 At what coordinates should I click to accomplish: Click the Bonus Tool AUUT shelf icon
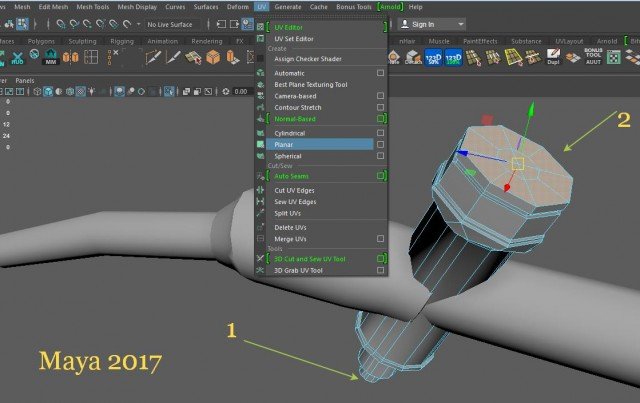[593, 56]
